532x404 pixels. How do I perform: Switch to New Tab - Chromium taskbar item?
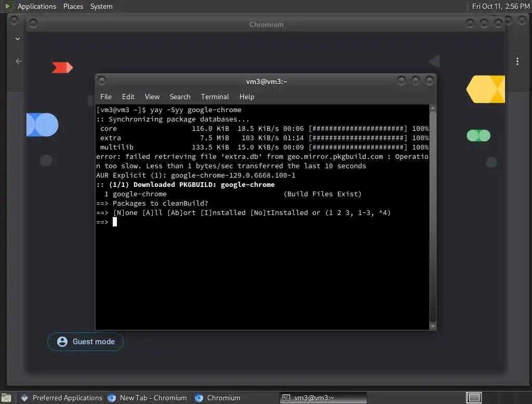[147, 398]
